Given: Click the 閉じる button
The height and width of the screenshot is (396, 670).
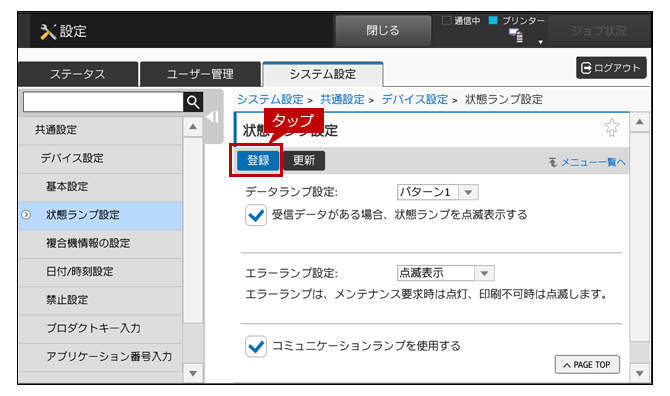Looking at the screenshot, I should click(x=383, y=30).
